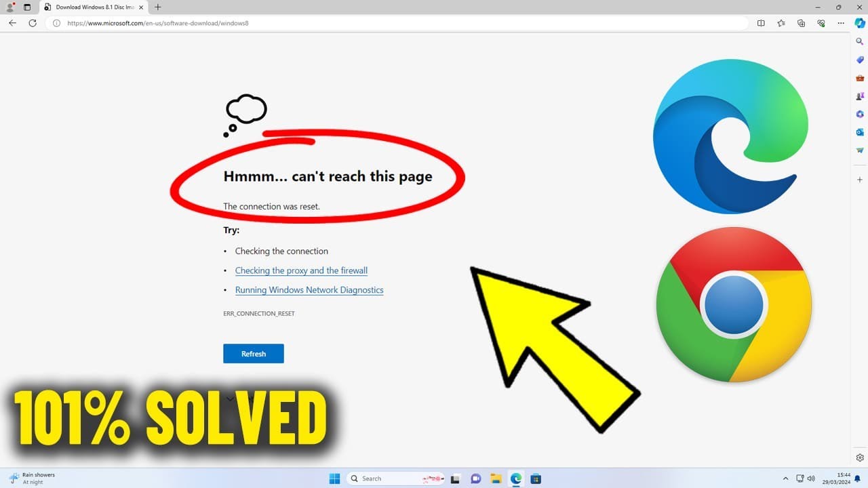Open Checking the proxy and the firewall link
The height and width of the screenshot is (488, 868).
[301, 270]
